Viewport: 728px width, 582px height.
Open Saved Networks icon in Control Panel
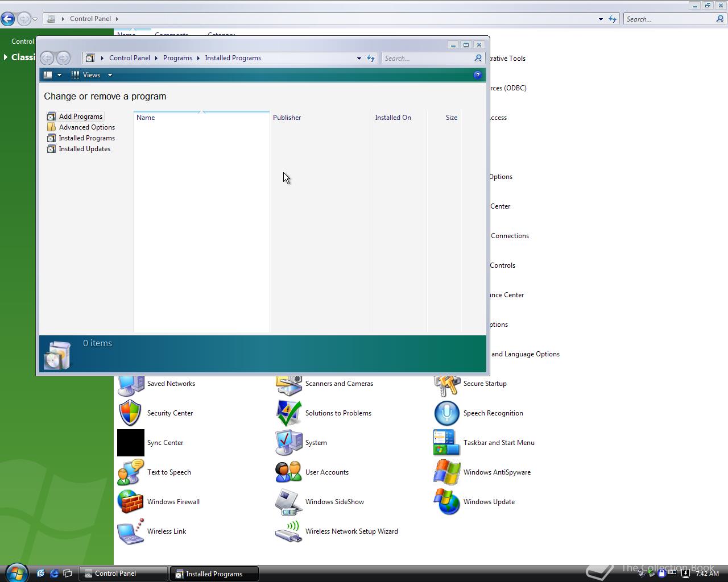130,385
